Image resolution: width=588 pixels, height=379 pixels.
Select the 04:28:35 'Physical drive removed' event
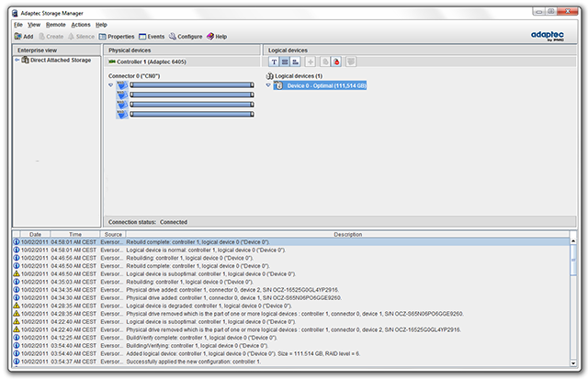pyautogui.click(x=291, y=314)
